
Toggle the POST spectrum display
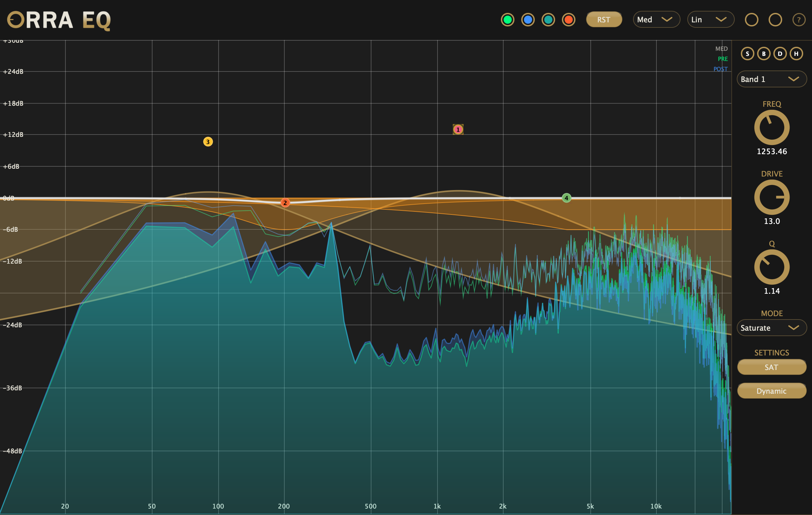click(721, 69)
